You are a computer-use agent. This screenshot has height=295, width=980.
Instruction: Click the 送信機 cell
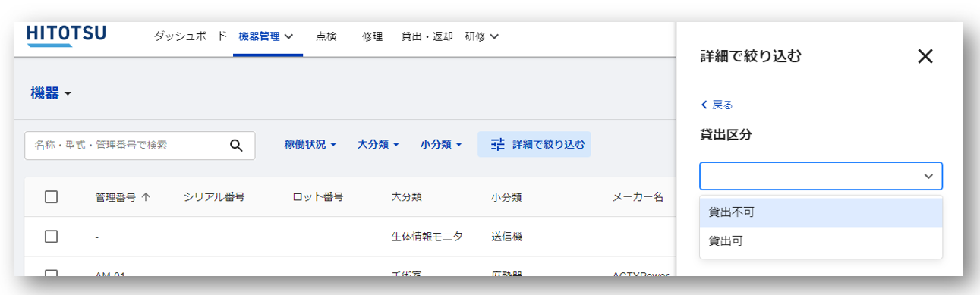[506, 237]
